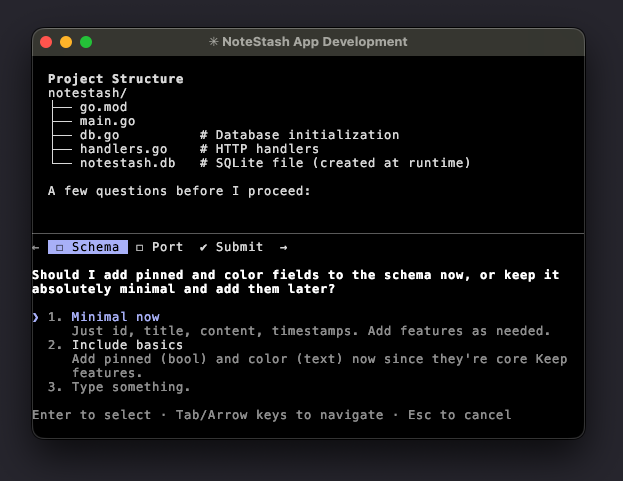The image size is (623, 481).
Task: Switch to the Port tab
Action: pyautogui.click(x=159, y=247)
